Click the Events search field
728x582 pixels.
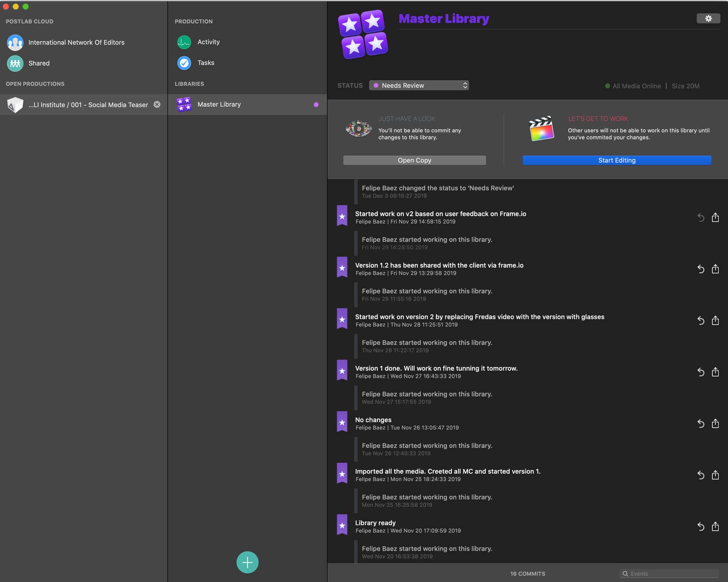[669, 574]
